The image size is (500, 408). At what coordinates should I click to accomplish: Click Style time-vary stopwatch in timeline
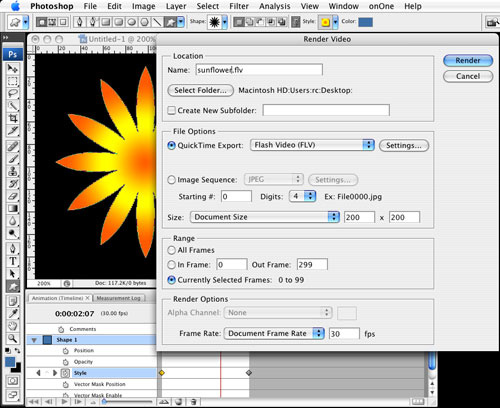(x=65, y=373)
